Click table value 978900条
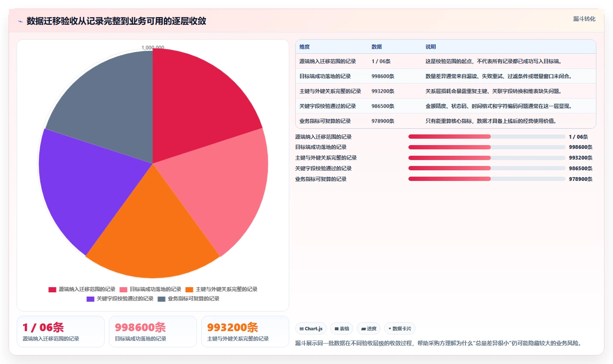The image size is (613, 364). (x=383, y=121)
